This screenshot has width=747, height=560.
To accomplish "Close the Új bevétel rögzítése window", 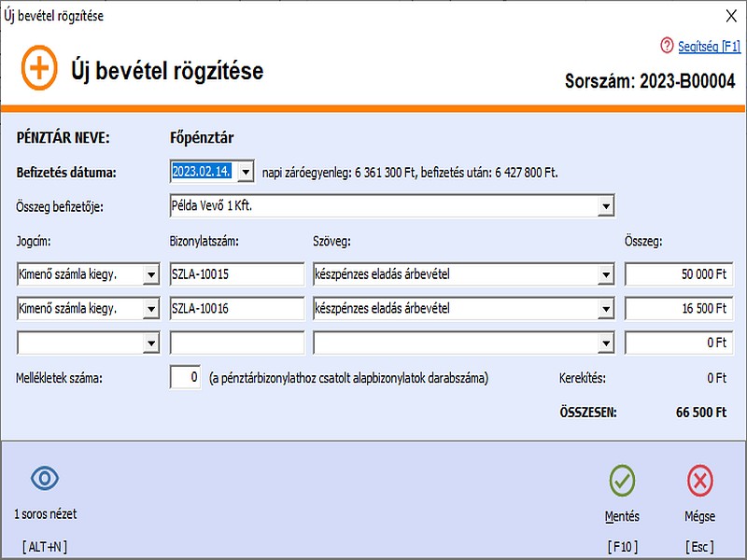I will click(728, 14).
